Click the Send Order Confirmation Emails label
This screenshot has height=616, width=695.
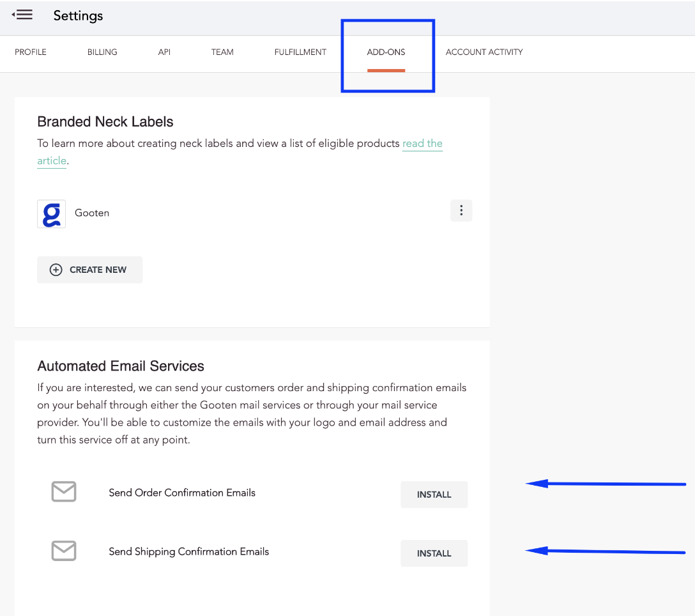(182, 493)
